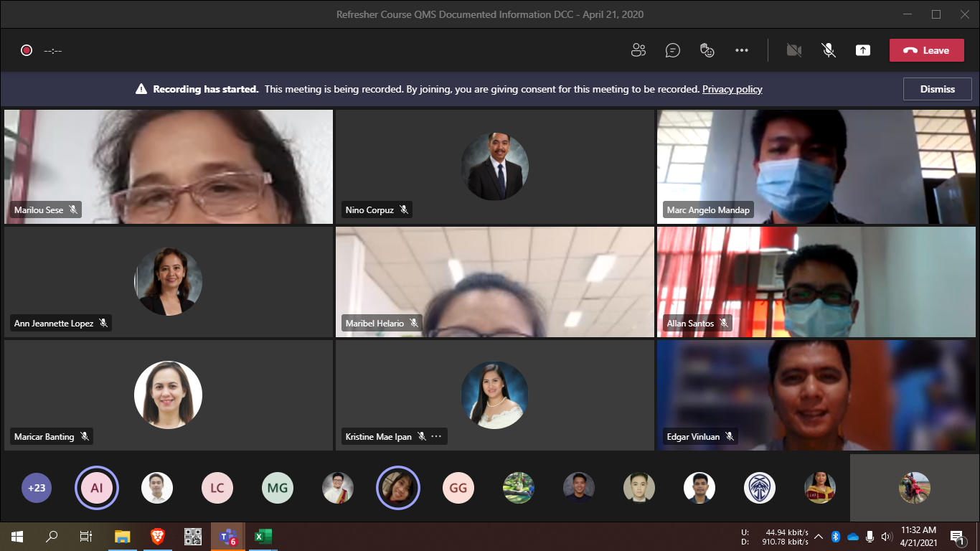Screen dimensions: 980x551
Task: Open the More actions ellipsis menu
Action: pos(742,50)
